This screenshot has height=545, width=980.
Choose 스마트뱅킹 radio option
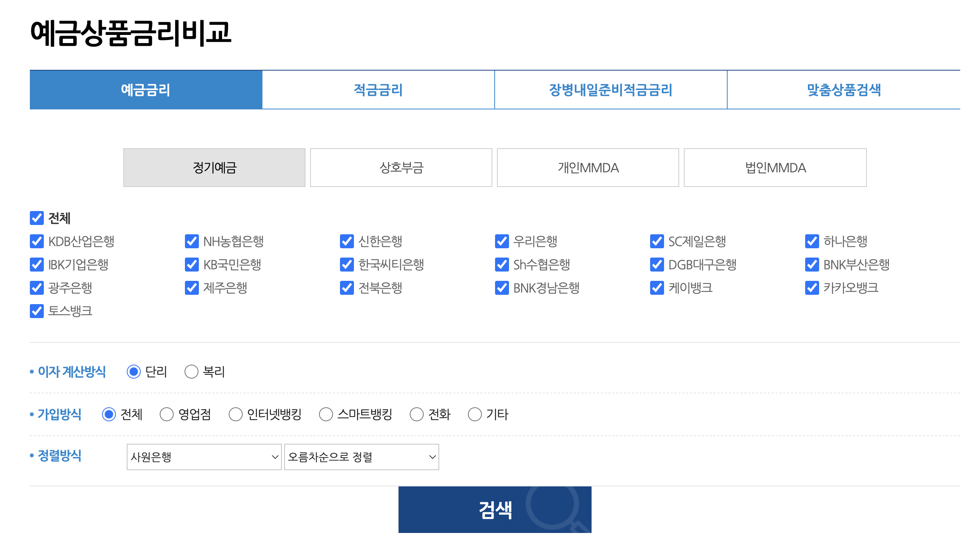click(326, 414)
